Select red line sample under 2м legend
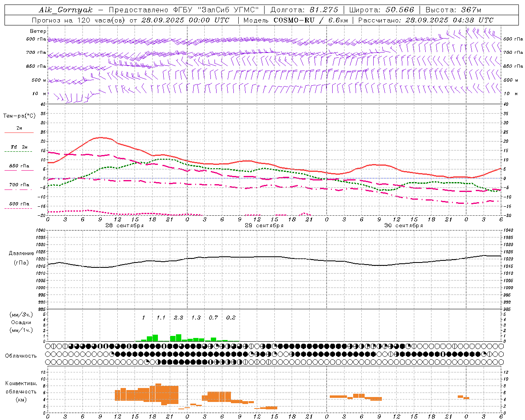Viewport: 525px width, 420px height. (19, 133)
